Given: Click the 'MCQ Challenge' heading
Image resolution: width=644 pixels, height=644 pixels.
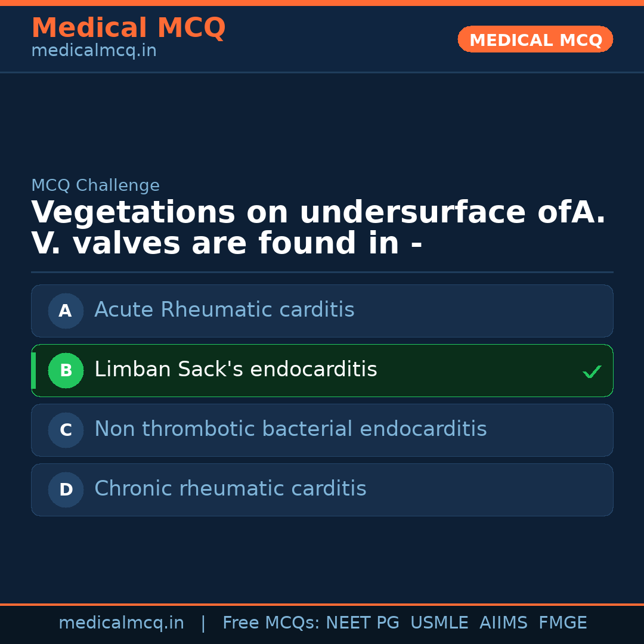Looking at the screenshot, I should (95, 185).
